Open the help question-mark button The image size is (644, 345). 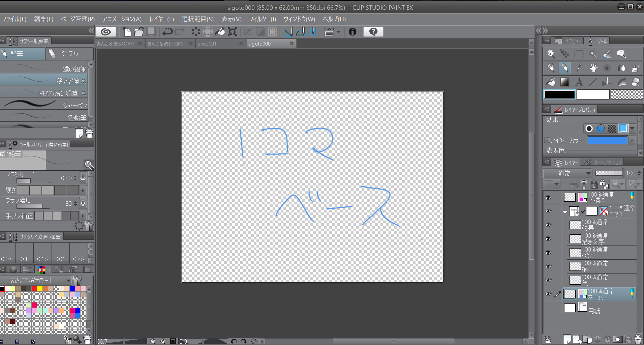pyautogui.click(x=373, y=32)
